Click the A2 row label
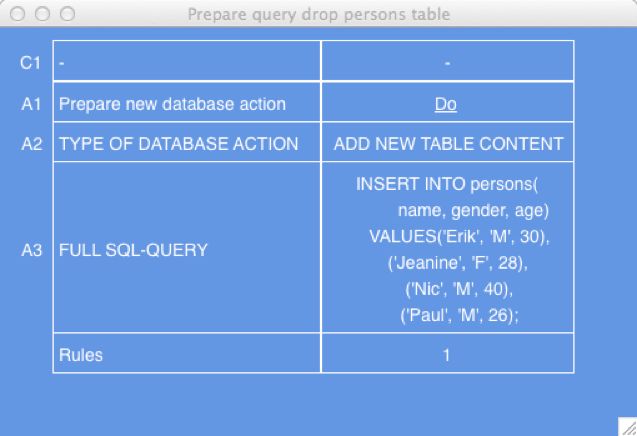The image size is (637, 436). coord(32,144)
